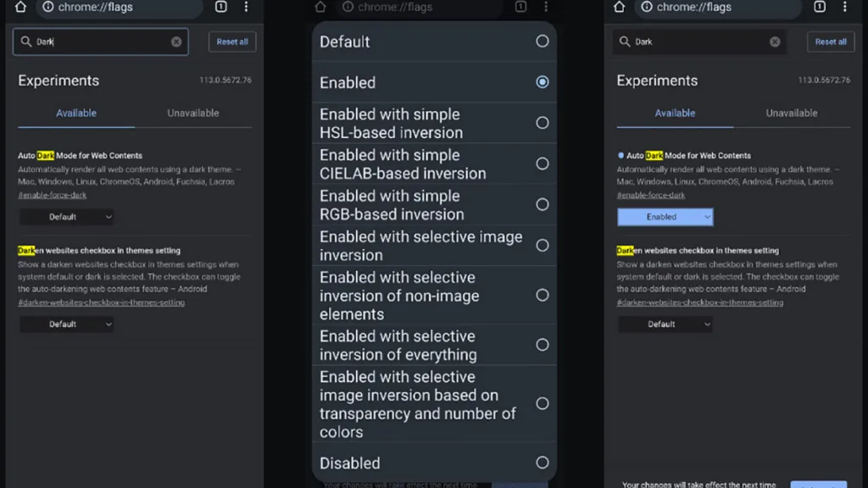Open #darken-websites-checkbox-in-themes-setting link in the left screen
The width and height of the screenshot is (868, 488).
pos(102,302)
